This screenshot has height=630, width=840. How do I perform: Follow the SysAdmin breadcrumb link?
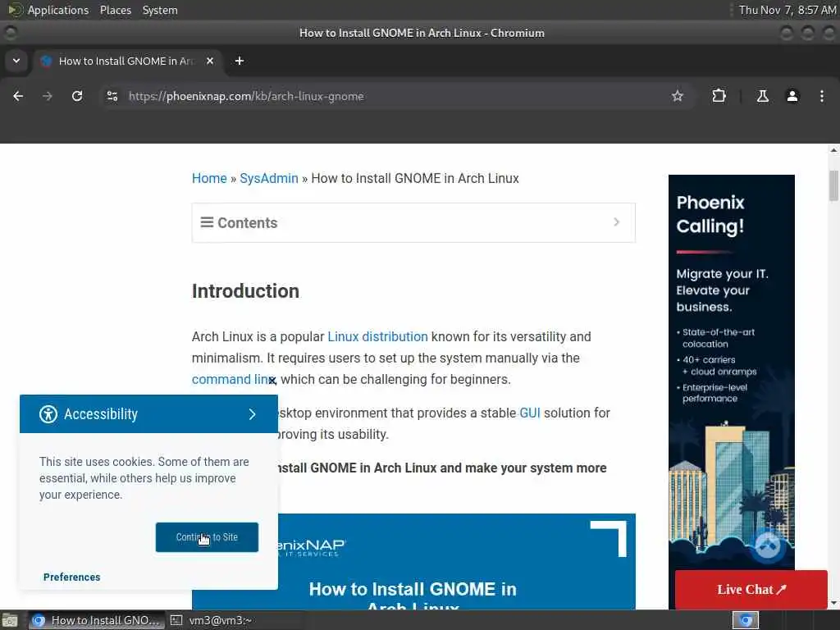click(269, 178)
